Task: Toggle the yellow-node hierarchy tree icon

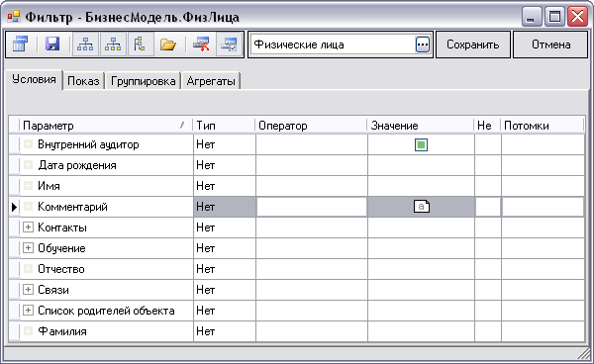Action: click(113, 45)
